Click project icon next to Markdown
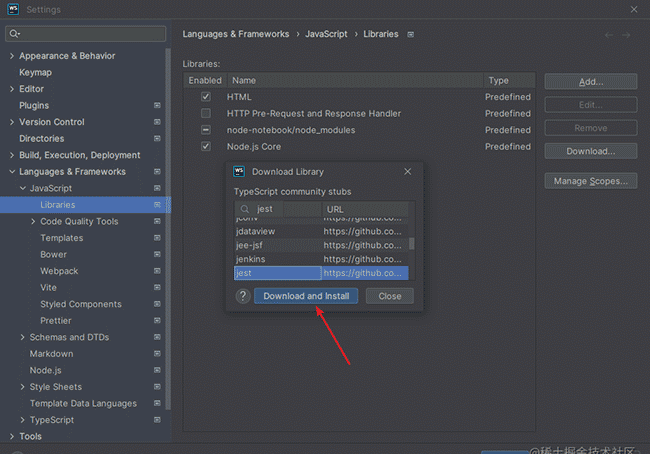650x454 pixels. [157, 354]
